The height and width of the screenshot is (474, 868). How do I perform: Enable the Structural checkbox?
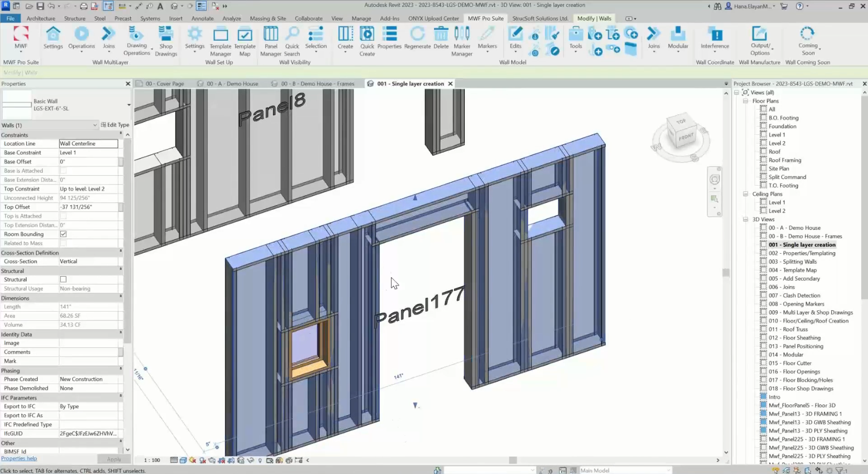(63, 279)
